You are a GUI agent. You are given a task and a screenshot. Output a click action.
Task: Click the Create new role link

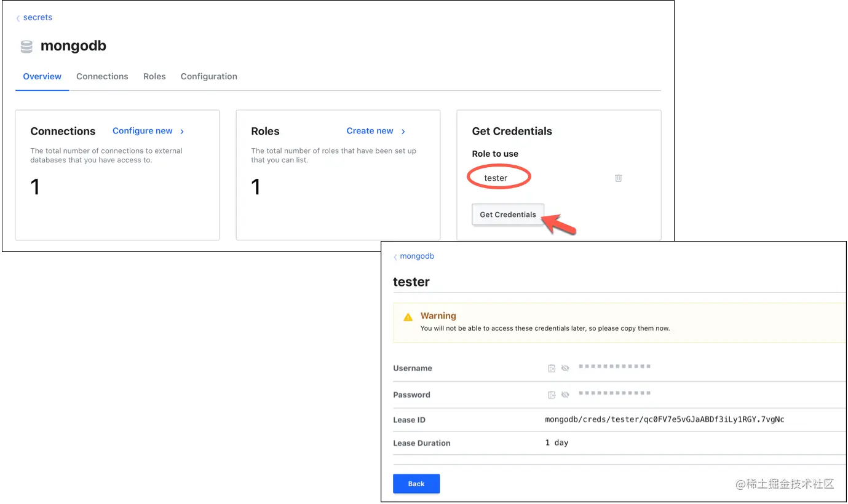370,131
